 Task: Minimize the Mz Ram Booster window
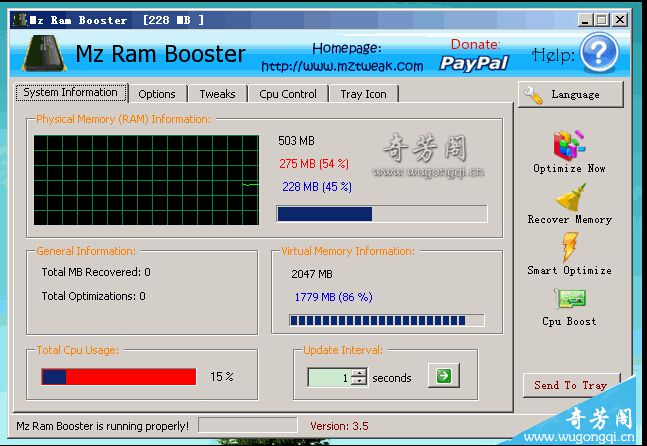pyautogui.click(x=585, y=20)
